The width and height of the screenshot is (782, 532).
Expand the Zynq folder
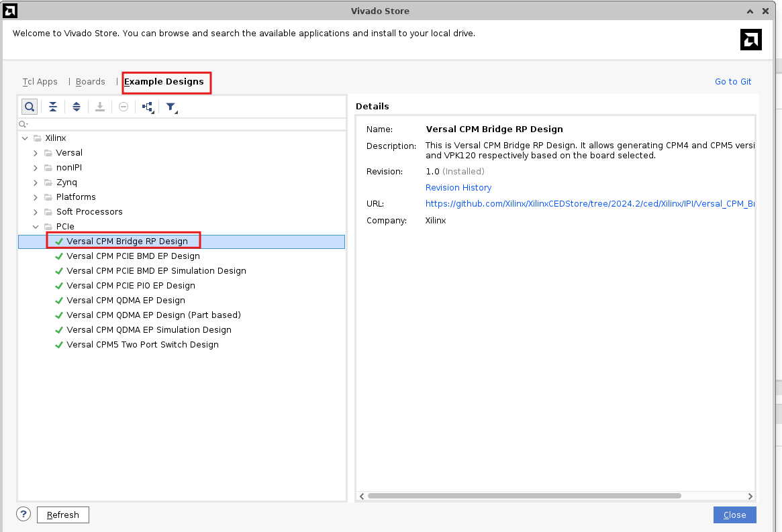coord(36,182)
